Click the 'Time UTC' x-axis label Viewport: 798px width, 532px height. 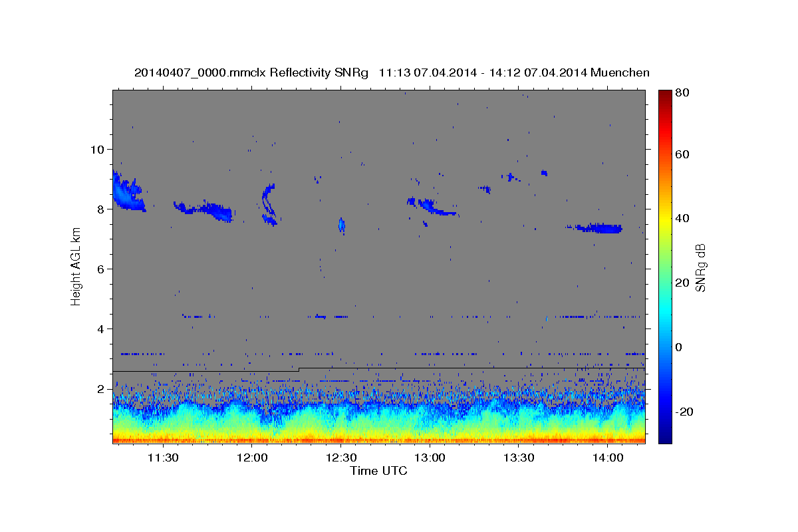[378, 471]
